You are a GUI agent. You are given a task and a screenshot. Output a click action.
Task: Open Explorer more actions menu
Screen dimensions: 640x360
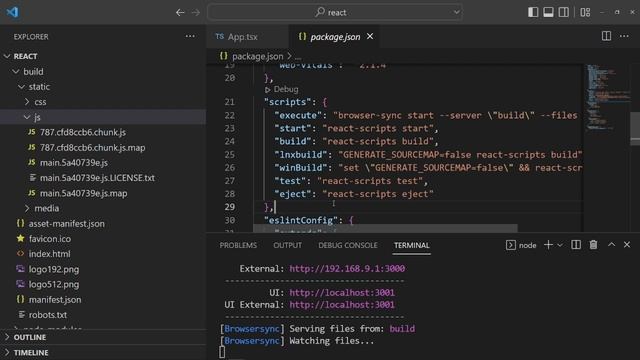coord(190,36)
